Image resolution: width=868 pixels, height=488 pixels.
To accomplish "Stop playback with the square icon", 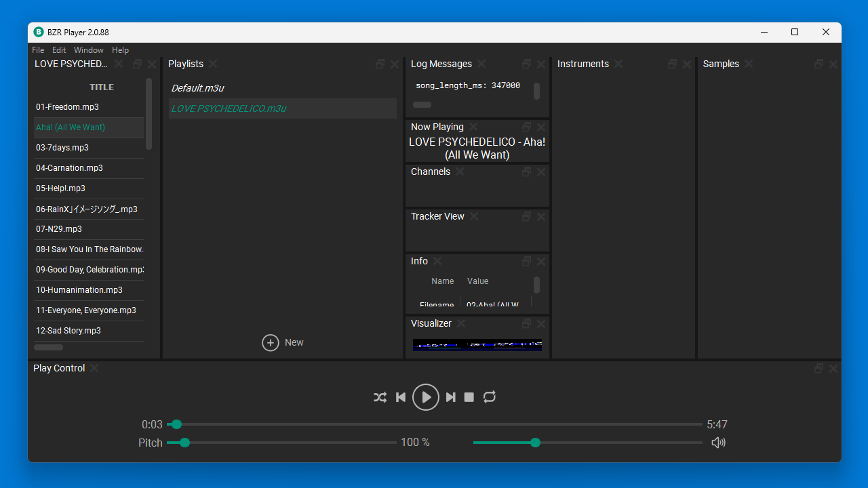I will 469,397.
